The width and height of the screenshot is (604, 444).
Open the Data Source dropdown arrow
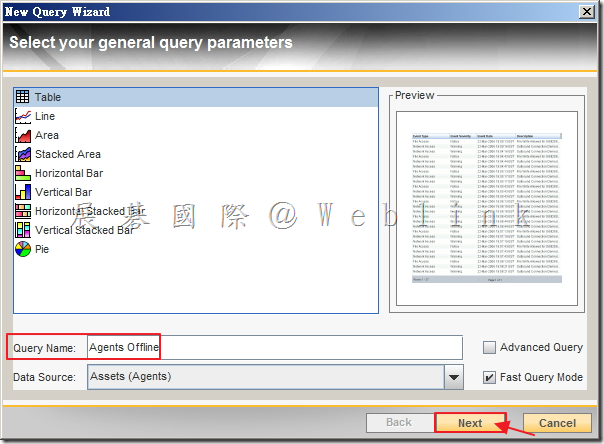pyautogui.click(x=454, y=377)
